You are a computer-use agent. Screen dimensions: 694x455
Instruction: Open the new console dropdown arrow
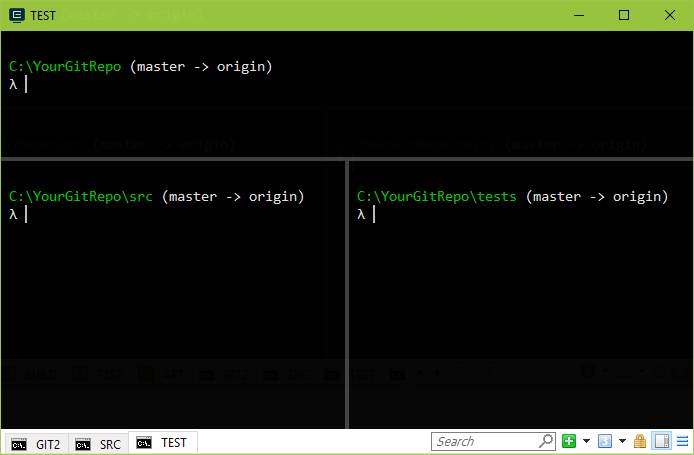pyautogui.click(x=586, y=441)
